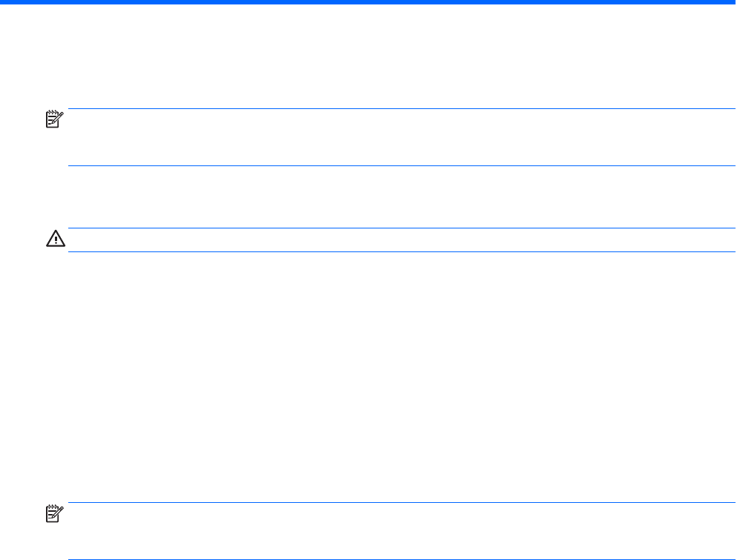Click the blank area between caution and lower note
The width and height of the screenshot is (736, 560).
pos(393,371)
